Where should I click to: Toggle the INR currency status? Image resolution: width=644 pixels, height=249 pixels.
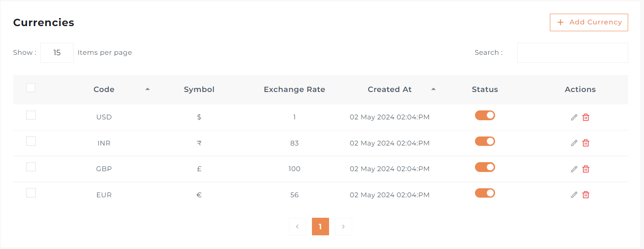(485, 141)
